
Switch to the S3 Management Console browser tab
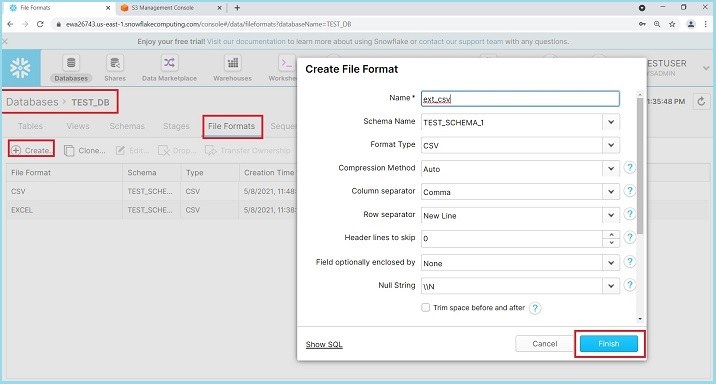pyautogui.click(x=169, y=8)
